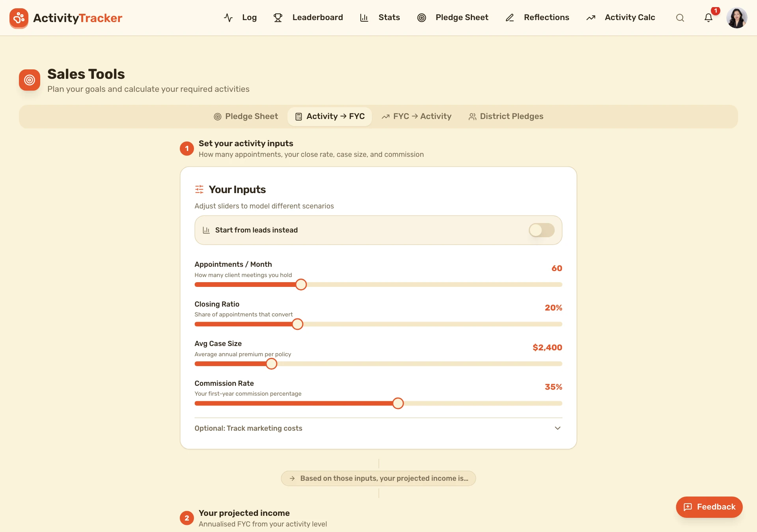Click the Appointments / Month slider handle
Screen dimensions: 757x532
coord(301,285)
